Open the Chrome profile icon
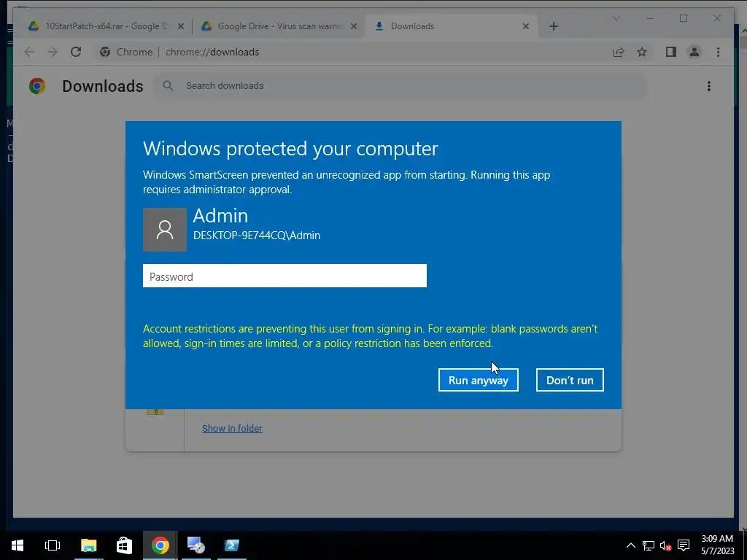Viewport: 747px width, 560px height. tap(694, 52)
